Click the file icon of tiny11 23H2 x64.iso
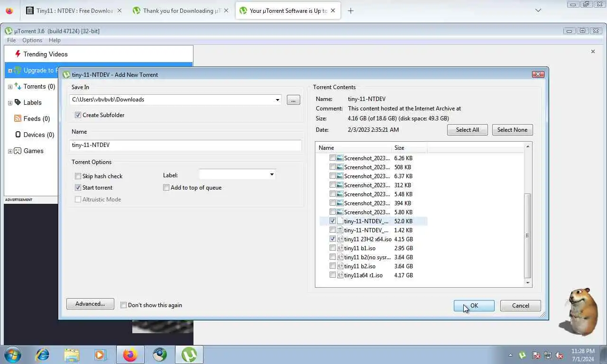Image resolution: width=607 pixels, height=364 pixels. pos(340,239)
